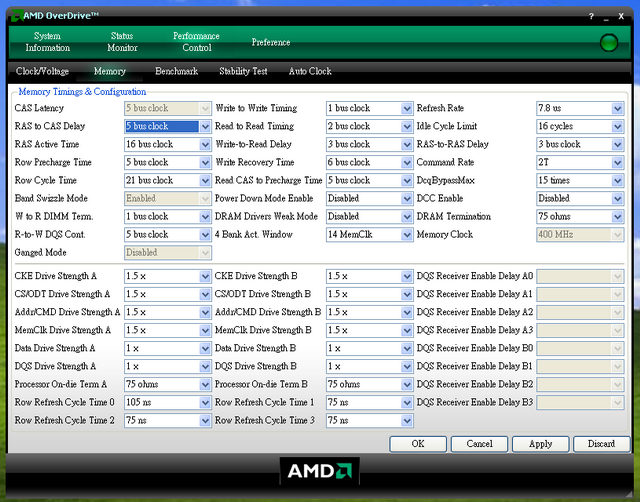Switch to Stability Test tab
Screen dimensions: 640x502
243,71
